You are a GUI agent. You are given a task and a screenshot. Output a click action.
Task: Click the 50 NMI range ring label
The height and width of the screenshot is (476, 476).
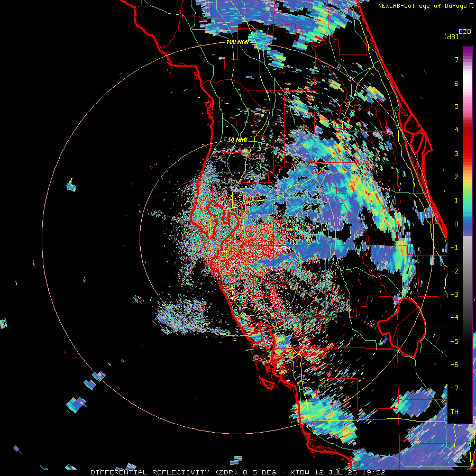coord(237,140)
